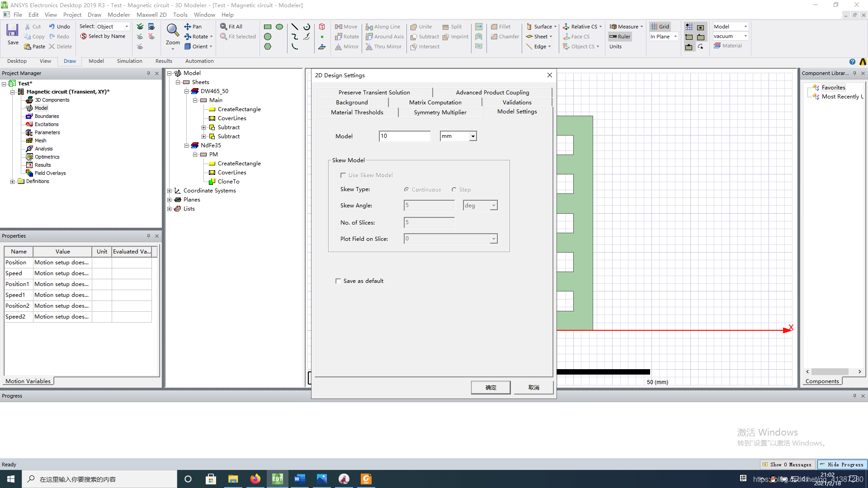Click the Save icon in the ribbon
The width and height of the screenshot is (868, 488).
pyautogui.click(x=12, y=31)
